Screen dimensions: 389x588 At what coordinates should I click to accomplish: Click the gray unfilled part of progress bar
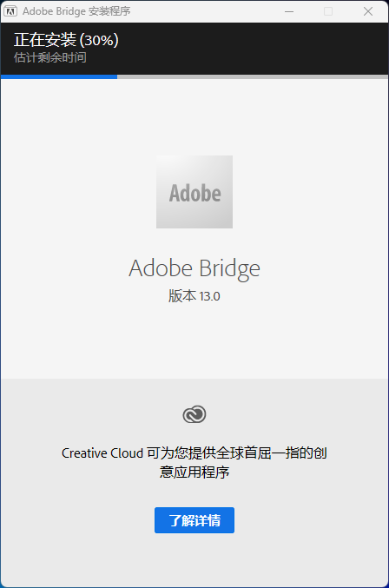[253, 77]
